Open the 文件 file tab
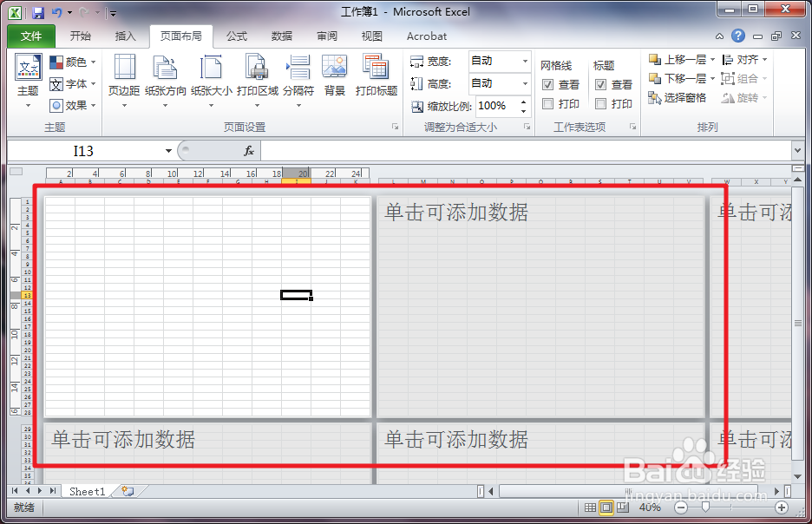The height and width of the screenshot is (524, 812). 31,36
